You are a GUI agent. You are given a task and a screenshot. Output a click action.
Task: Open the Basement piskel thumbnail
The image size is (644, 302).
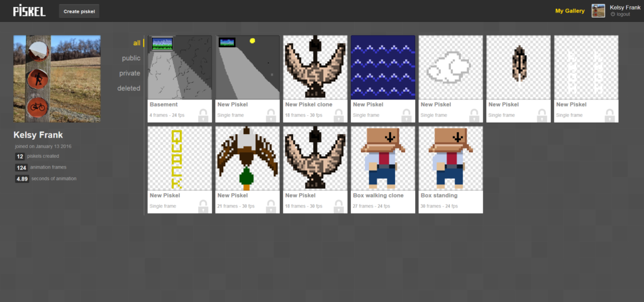coord(179,67)
